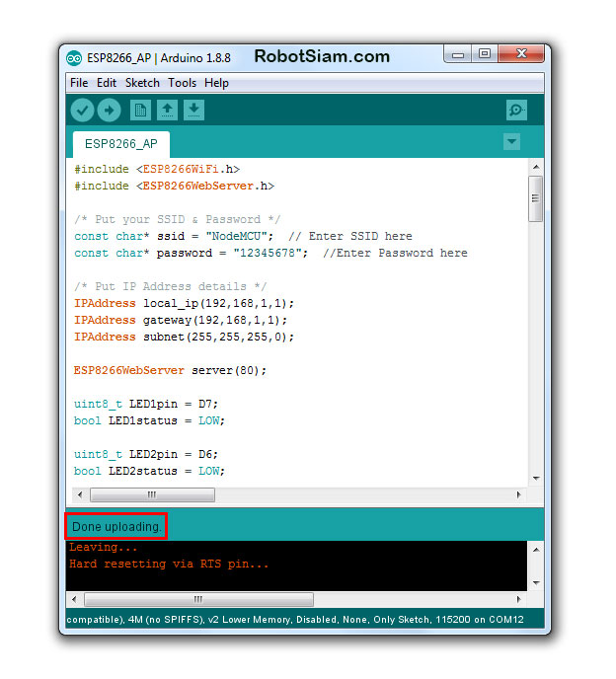Minimize the Arduino window
Image resolution: width=616 pixels, height=679 pixels.
[458, 54]
